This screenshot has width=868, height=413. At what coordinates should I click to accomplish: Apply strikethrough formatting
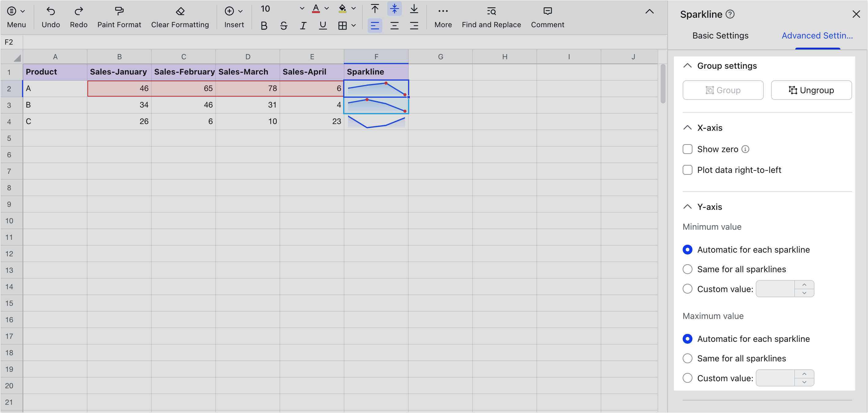(284, 26)
